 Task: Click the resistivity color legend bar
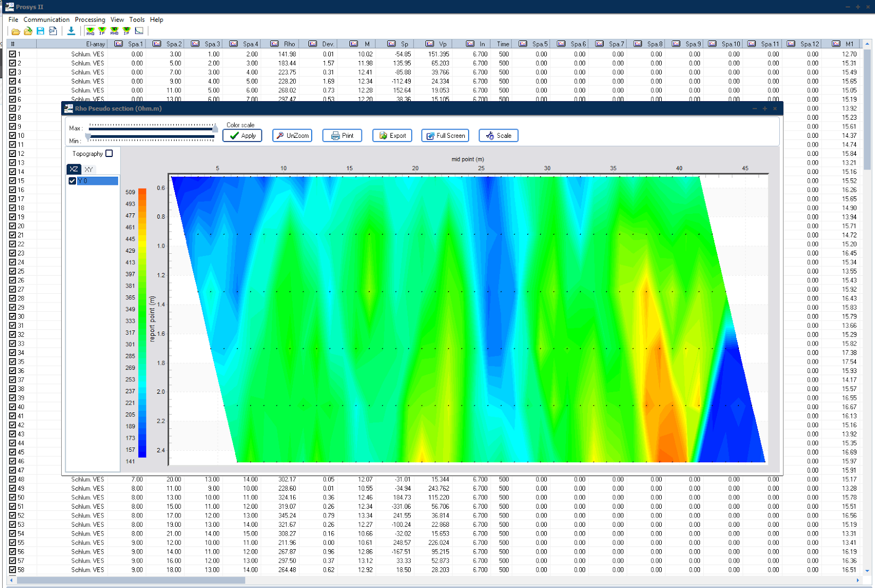coord(142,323)
